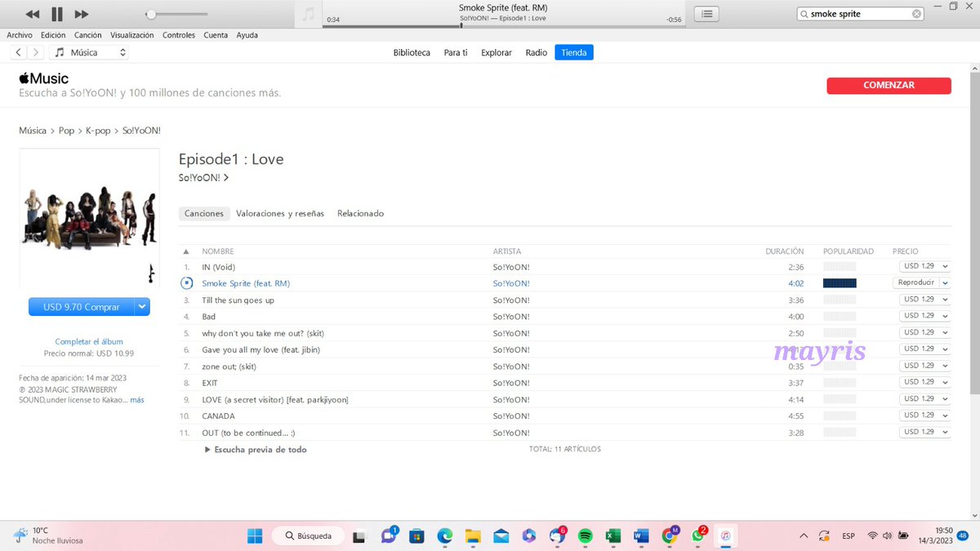Click the red COMENZAR button
The height and width of the screenshot is (551, 980).
tap(889, 86)
